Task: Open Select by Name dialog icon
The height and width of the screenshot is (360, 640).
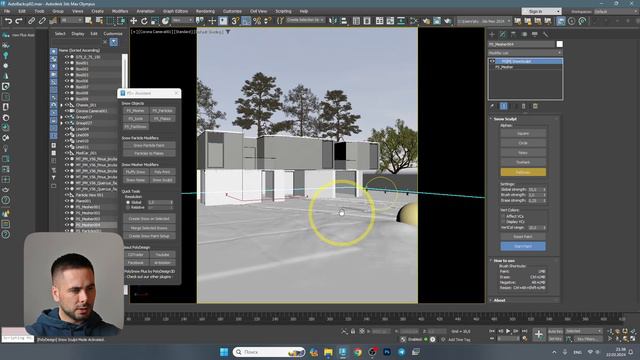Action: 99,21
